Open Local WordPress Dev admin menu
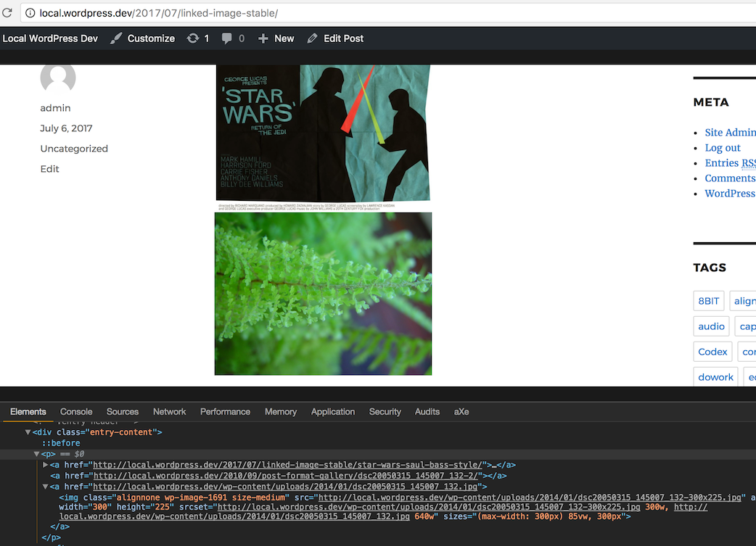This screenshot has width=756, height=546. click(x=49, y=38)
